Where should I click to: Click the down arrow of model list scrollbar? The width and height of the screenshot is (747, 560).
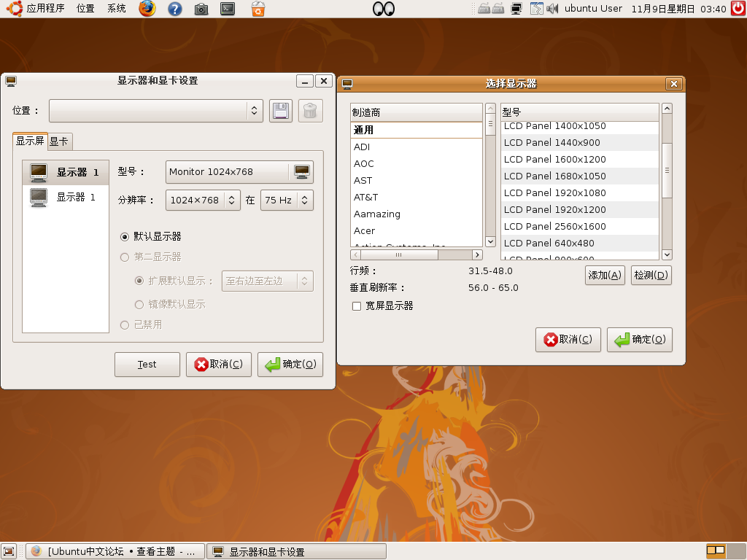tap(667, 254)
